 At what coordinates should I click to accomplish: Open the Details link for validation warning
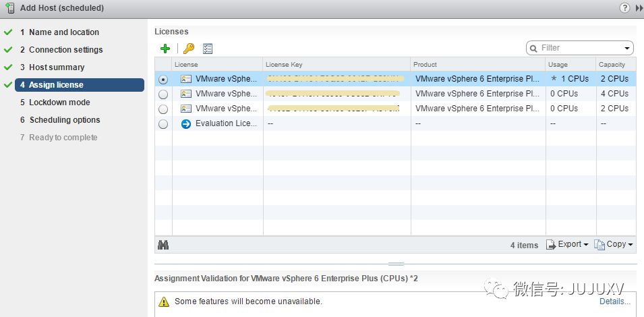click(615, 301)
